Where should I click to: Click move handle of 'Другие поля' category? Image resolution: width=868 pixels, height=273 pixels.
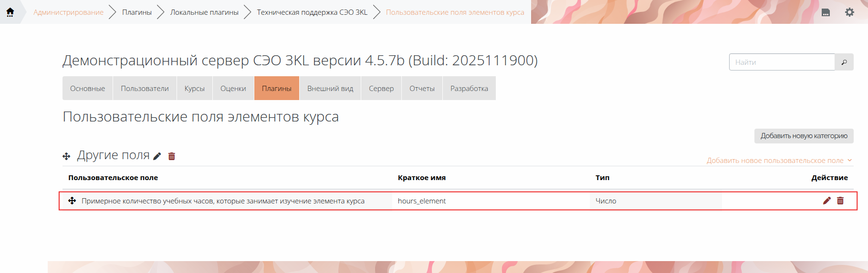pos(66,156)
